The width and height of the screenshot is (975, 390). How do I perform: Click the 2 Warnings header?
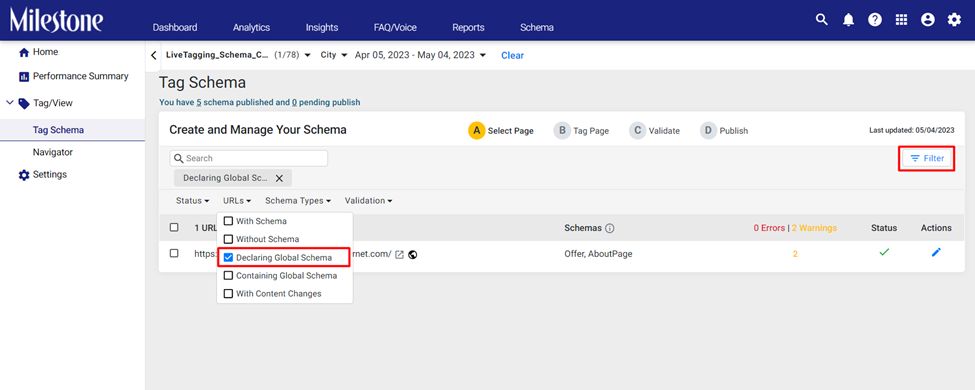coord(814,228)
